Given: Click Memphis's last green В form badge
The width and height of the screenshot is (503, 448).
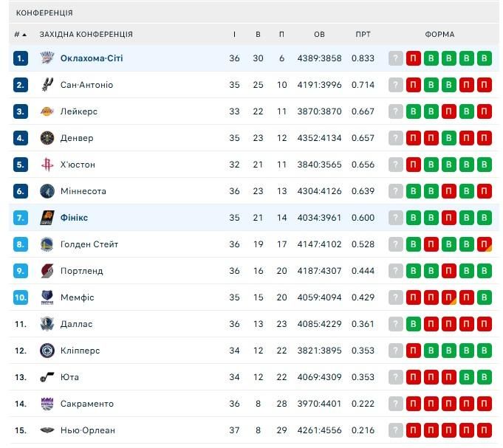Looking at the screenshot, I should tap(485, 297).
